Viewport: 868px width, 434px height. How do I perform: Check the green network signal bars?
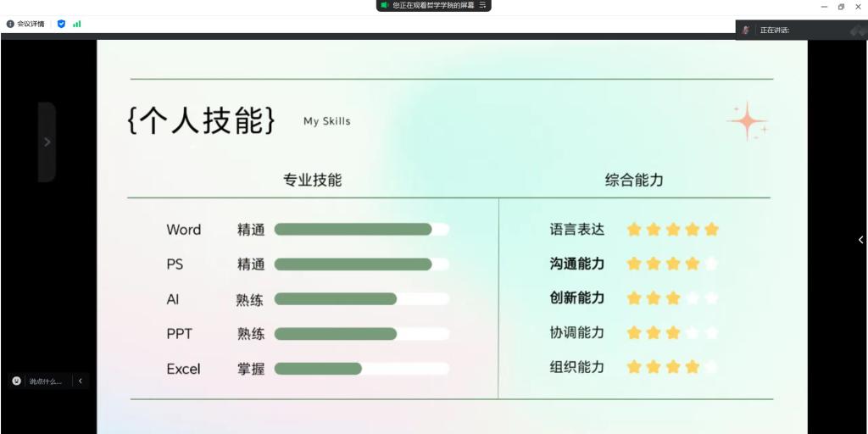click(77, 24)
